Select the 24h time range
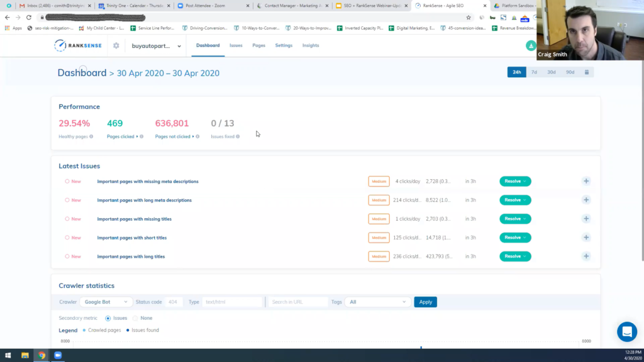The height and width of the screenshot is (362, 644). coord(517,72)
